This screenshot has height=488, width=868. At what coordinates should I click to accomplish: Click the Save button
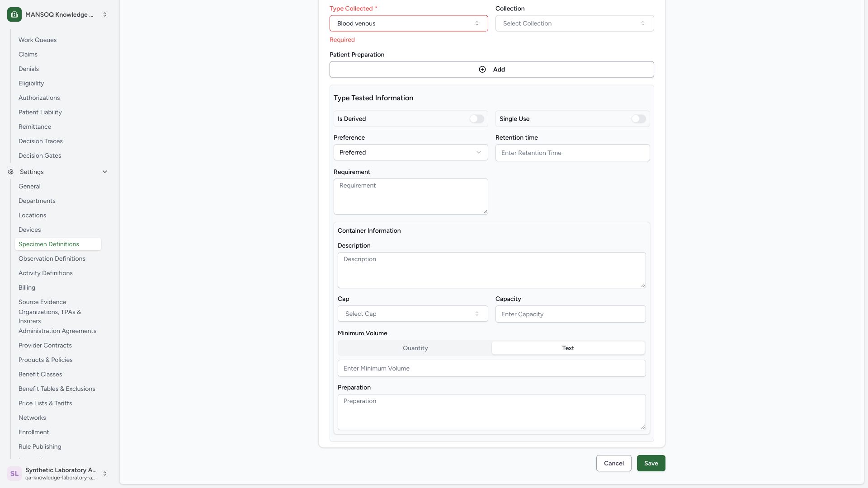tap(651, 463)
